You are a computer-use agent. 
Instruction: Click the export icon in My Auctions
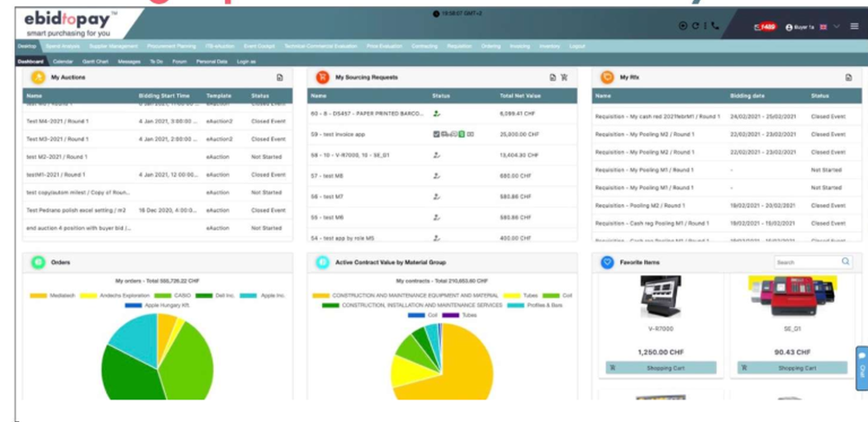tap(279, 77)
